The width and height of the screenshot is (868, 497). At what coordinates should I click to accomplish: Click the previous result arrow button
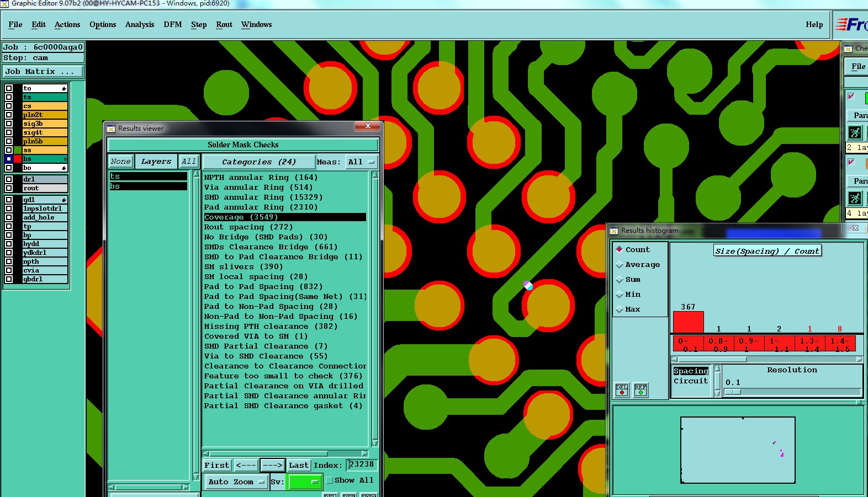coord(246,465)
